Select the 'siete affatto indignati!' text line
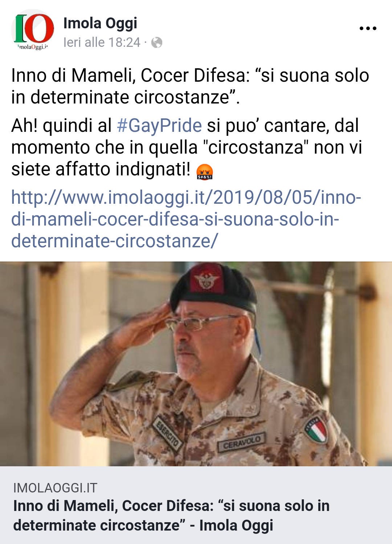 [101, 169]
